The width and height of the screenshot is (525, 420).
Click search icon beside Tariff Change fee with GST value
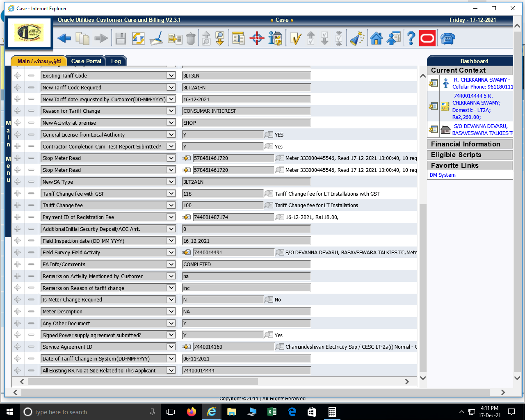(x=269, y=194)
